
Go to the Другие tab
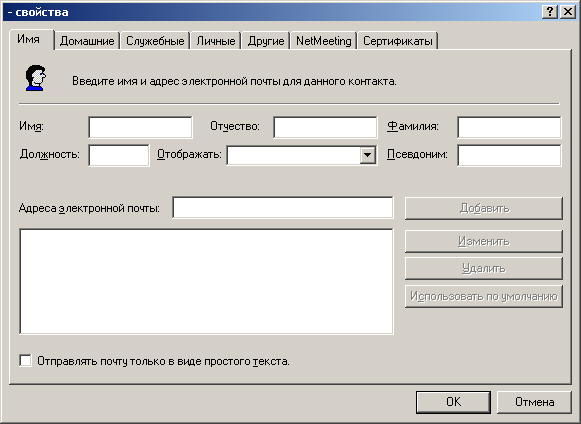(x=266, y=41)
